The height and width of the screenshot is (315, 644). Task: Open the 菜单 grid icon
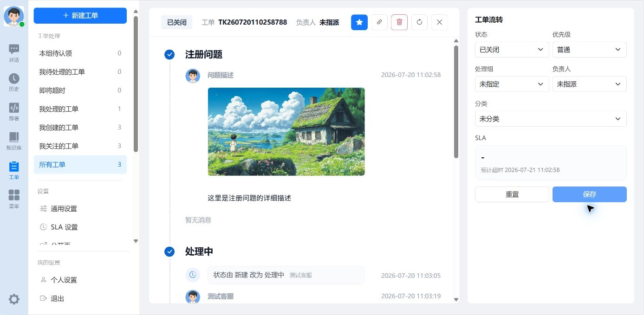point(14,195)
